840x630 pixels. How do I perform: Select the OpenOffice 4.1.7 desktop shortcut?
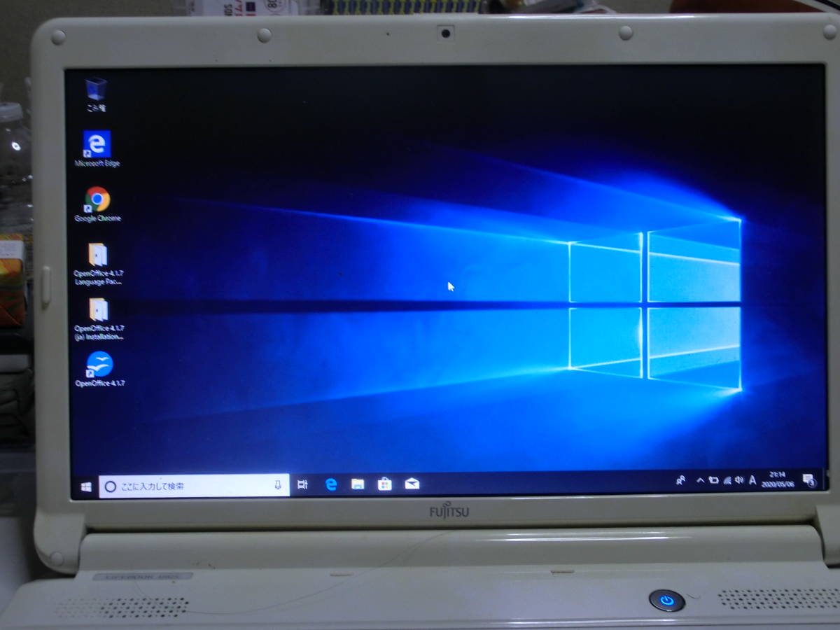(99, 369)
